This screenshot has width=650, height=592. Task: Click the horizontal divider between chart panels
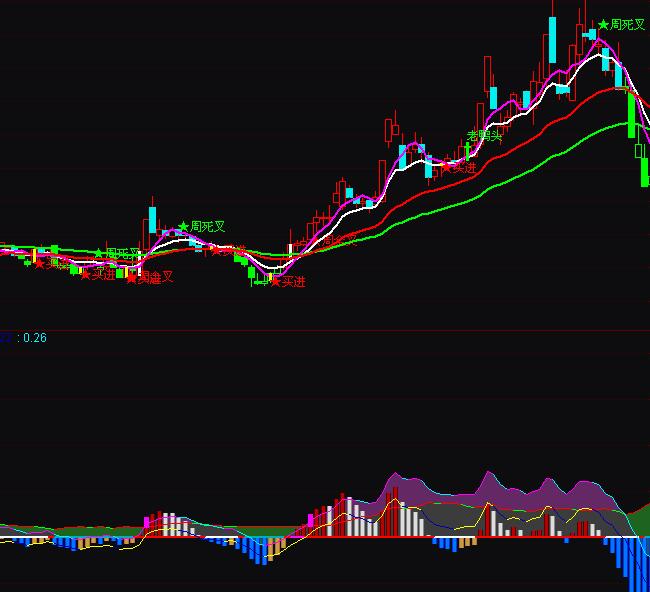[325, 330]
